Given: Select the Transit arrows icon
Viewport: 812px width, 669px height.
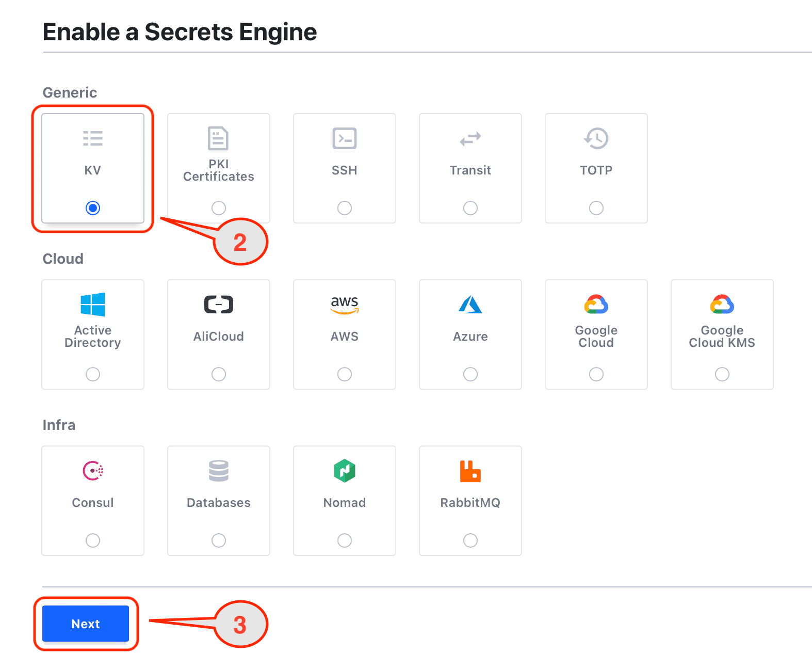Looking at the screenshot, I should pyautogui.click(x=470, y=138).
